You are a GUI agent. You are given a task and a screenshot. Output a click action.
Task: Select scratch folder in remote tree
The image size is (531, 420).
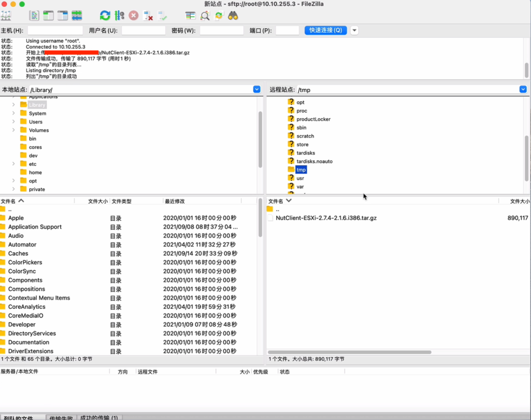pyautogui.click(x=305, y=136)
